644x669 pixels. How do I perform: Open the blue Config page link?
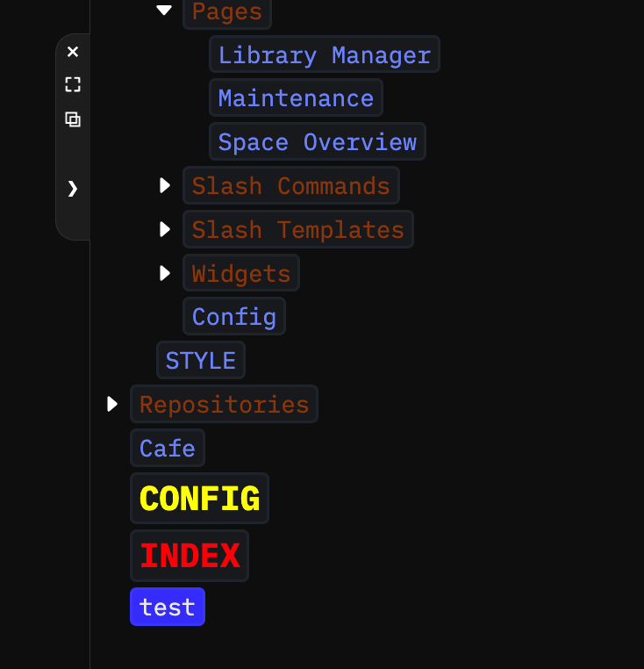pos(233,316)
